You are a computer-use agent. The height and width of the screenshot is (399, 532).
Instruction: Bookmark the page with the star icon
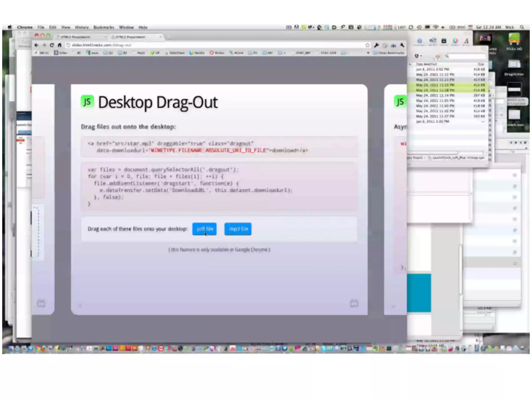coord(367,45)
